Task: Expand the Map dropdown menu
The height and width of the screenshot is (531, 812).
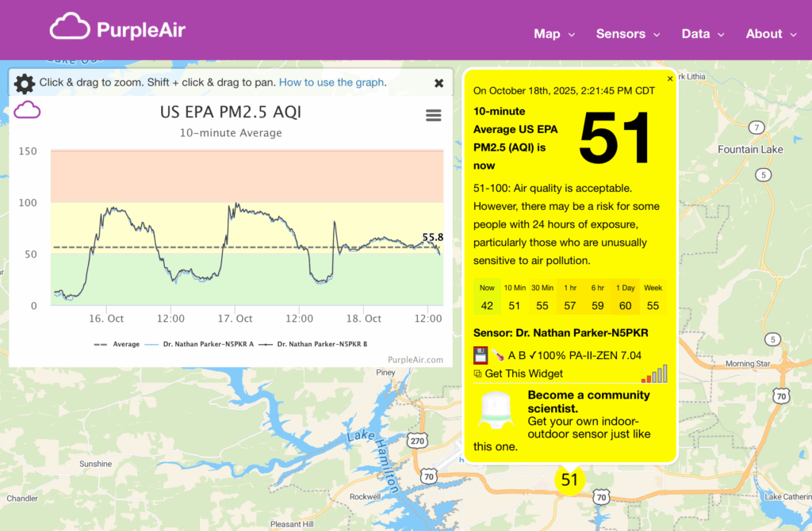Action: (x=554, y=34)
